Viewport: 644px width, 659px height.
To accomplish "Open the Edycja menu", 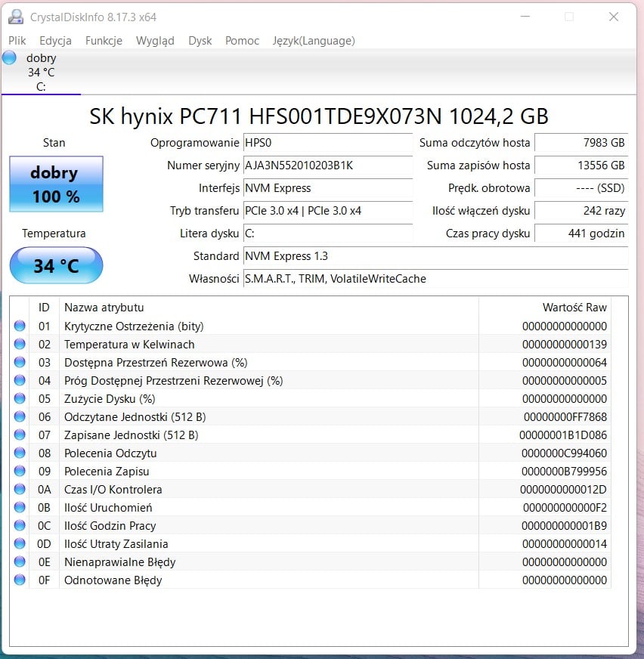I will [55, 41].
